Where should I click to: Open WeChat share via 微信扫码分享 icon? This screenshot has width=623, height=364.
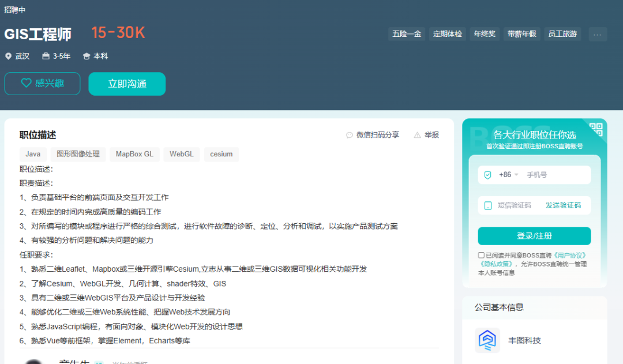(x=349, y=135)
